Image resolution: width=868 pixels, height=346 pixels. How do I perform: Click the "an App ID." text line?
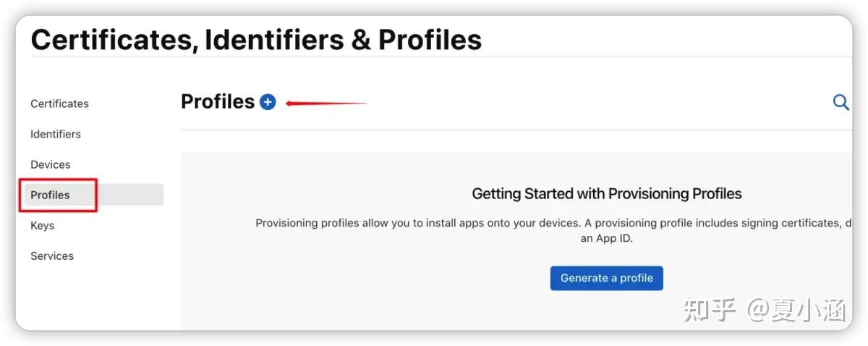coord(606,238)
